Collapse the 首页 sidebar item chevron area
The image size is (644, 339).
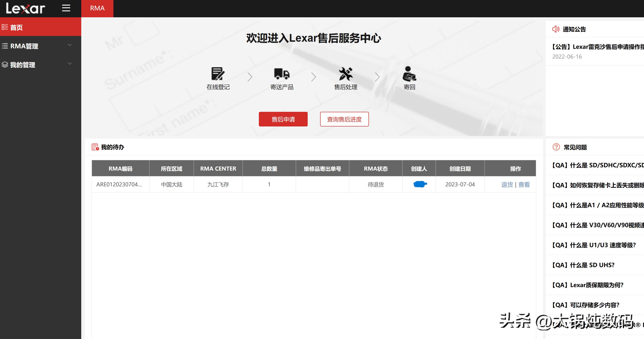click(x=69, y=28)
